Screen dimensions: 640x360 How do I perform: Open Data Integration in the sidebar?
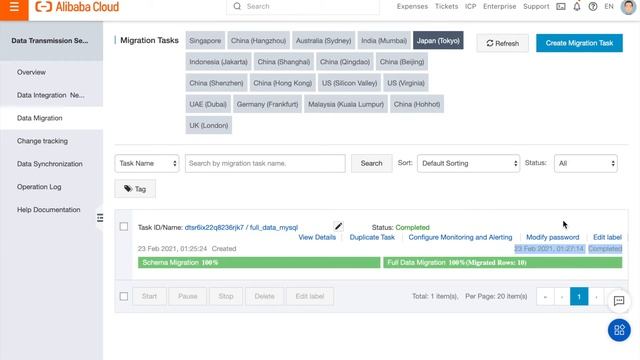click(x=51, y=95)
